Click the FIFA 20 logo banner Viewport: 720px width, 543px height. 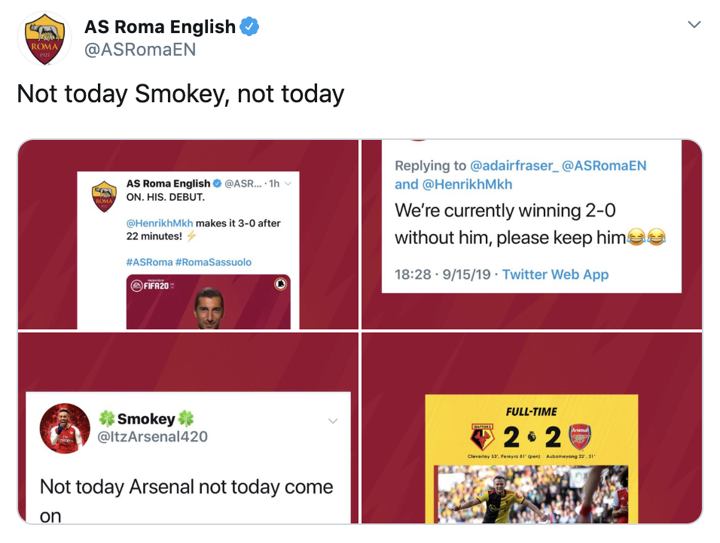point(152,286)
